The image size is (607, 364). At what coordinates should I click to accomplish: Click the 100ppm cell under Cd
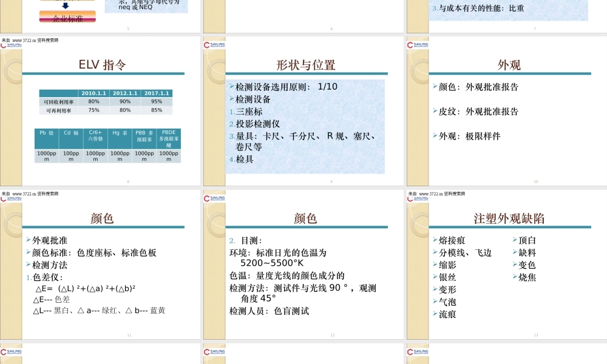pyautogui.click(x=71, y=156)
